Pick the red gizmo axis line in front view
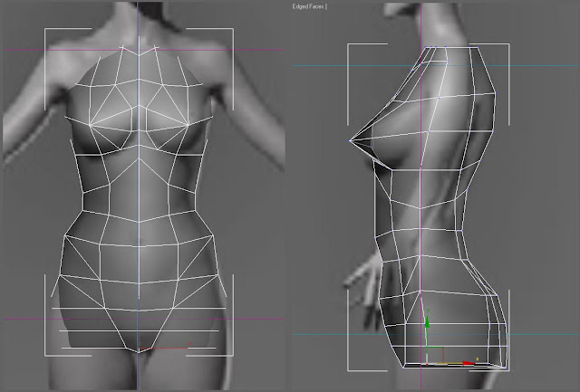Screen dimensions: 580x392 pos(164,348)
